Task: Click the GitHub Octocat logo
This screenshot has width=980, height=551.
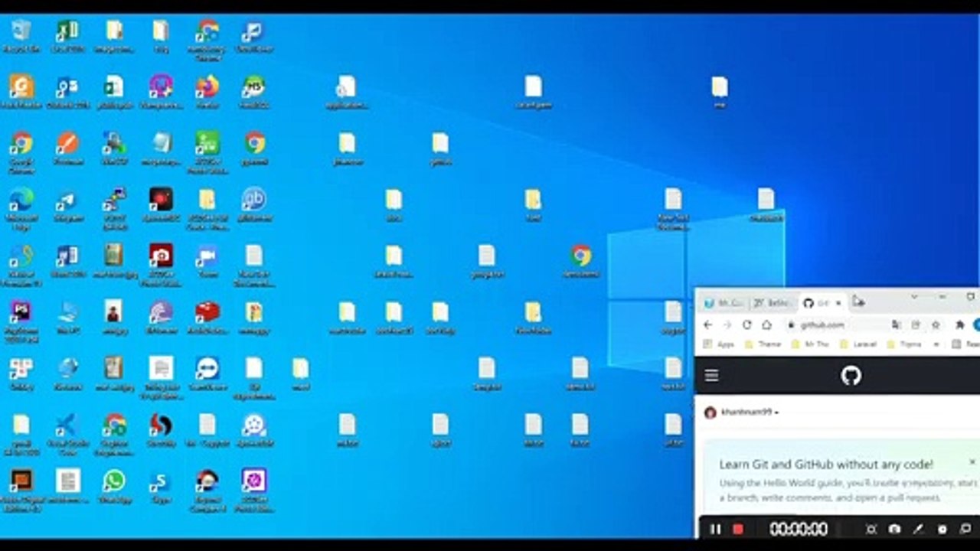Action: pos(851,375)
